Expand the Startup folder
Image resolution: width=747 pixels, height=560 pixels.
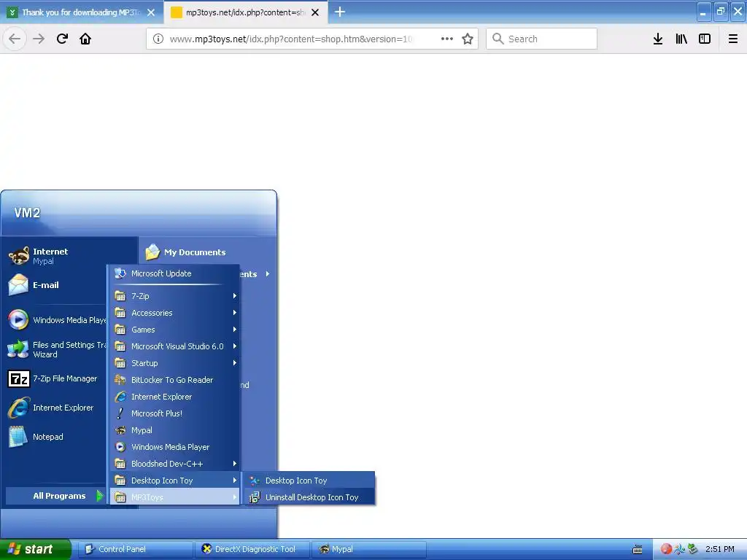[x=174, y=363]
